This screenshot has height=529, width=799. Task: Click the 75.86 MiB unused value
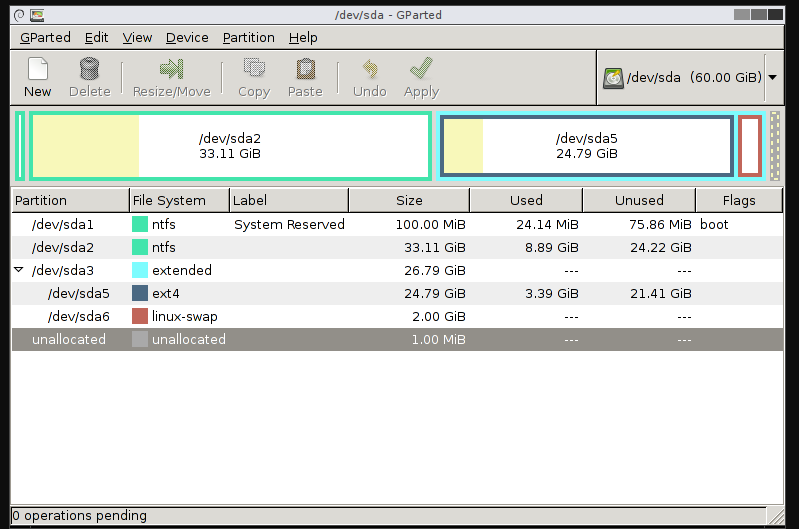(x=660, y=224)
